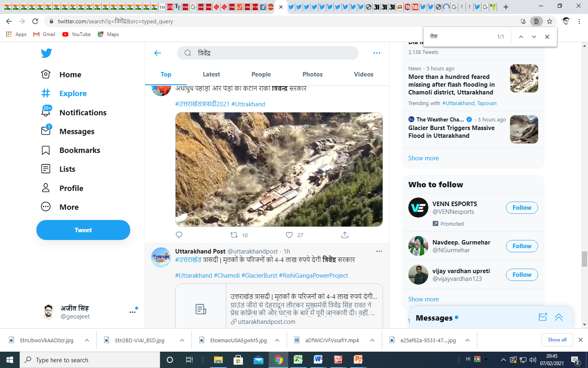Open the Windows Start menu

tap(10, 360)
